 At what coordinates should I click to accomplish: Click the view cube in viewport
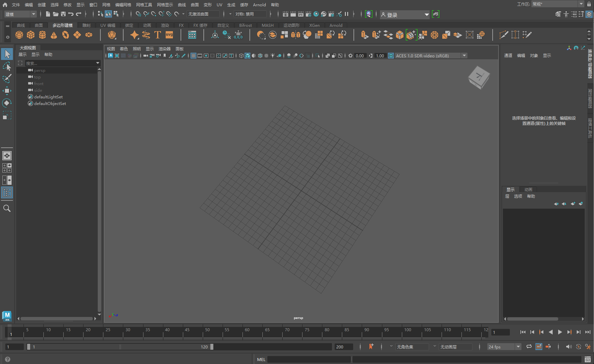tap(479, 78)
